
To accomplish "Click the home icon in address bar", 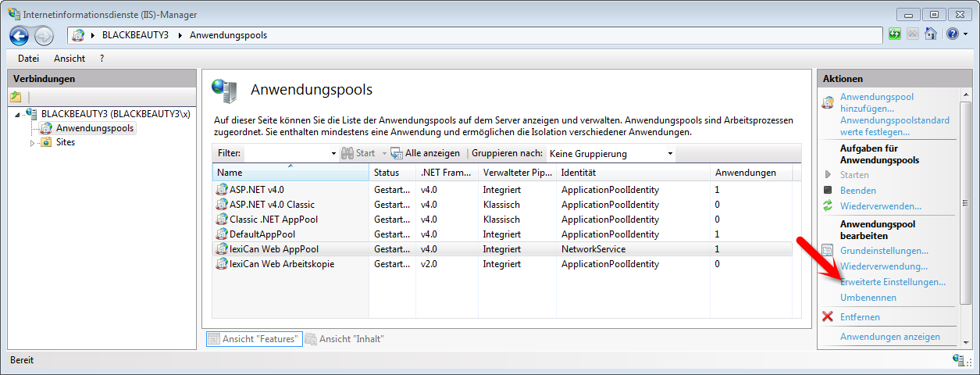I will 930,34.
